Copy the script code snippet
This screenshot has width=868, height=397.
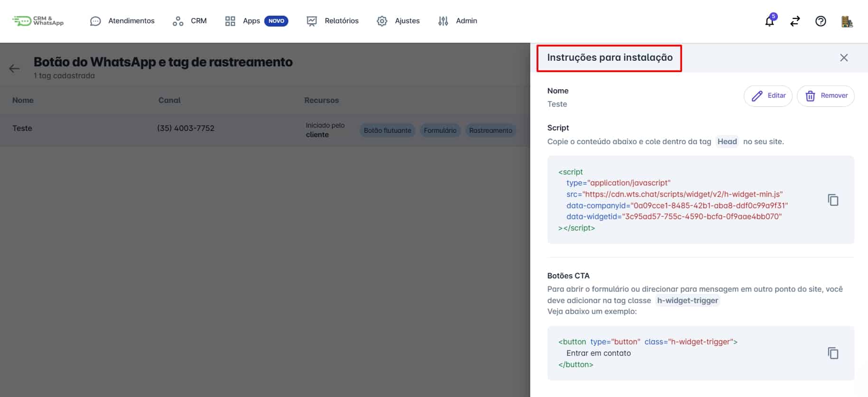tap(833, 200)
